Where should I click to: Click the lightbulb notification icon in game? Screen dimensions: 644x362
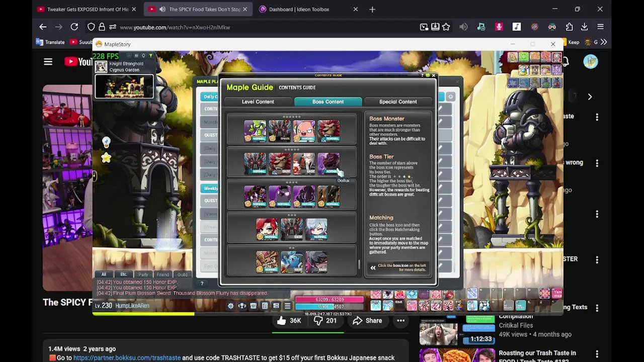pos(106,143)
